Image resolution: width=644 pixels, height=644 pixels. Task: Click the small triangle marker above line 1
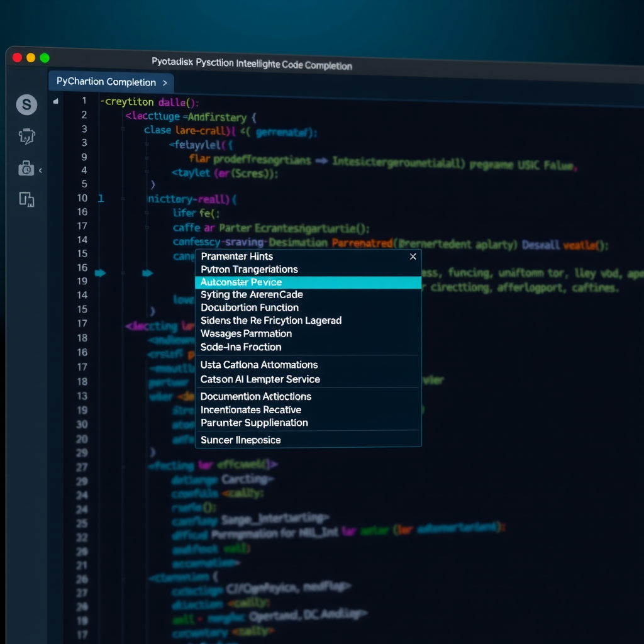click(55, 99)
